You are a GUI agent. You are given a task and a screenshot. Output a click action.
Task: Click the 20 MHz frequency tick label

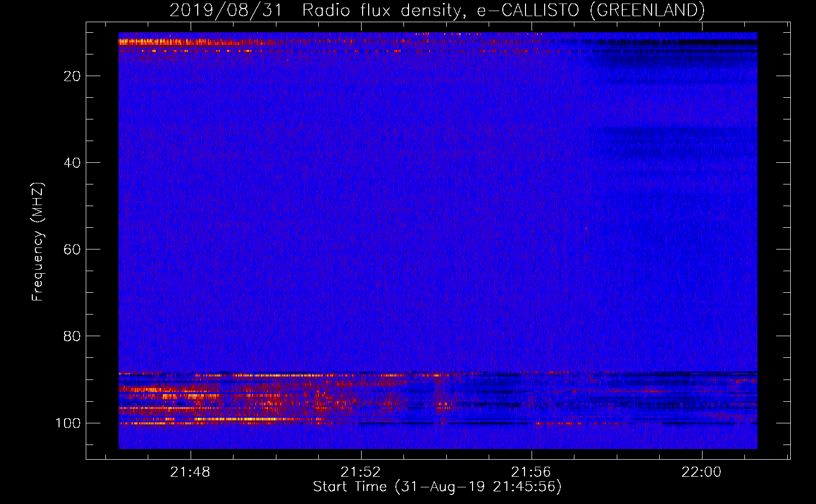[72, 76]
